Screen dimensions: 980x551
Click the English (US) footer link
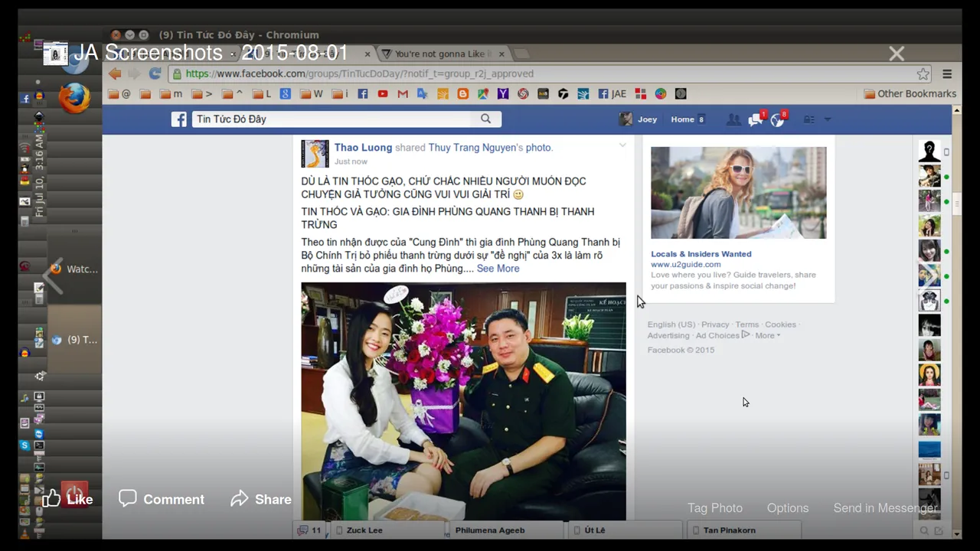click(x=671, y=324)
